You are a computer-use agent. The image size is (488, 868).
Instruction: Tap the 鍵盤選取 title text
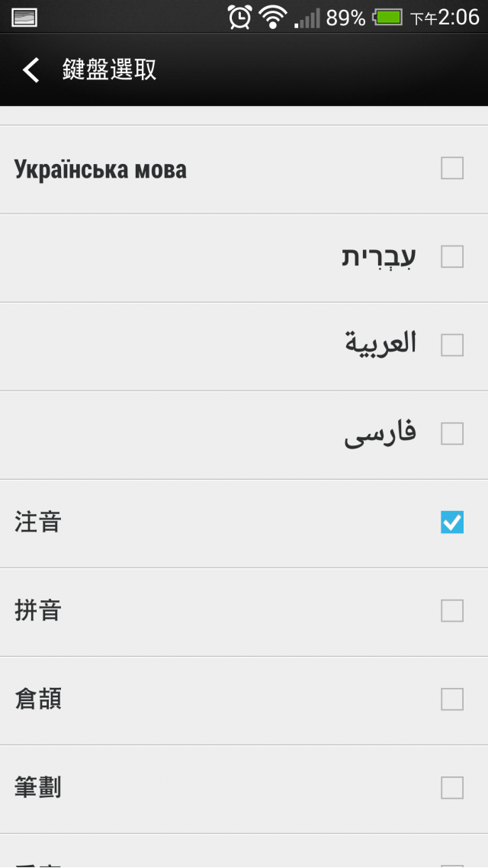point(110,69)
